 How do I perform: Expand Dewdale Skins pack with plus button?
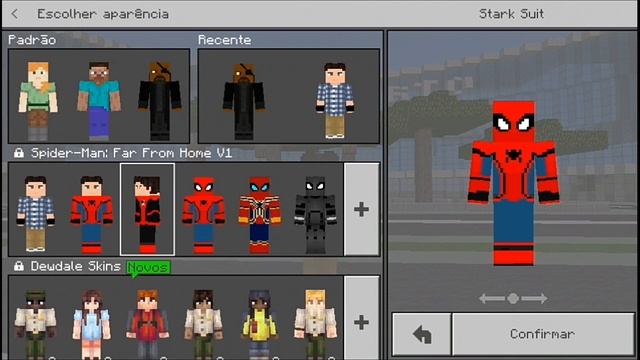[x=362, y=318]
